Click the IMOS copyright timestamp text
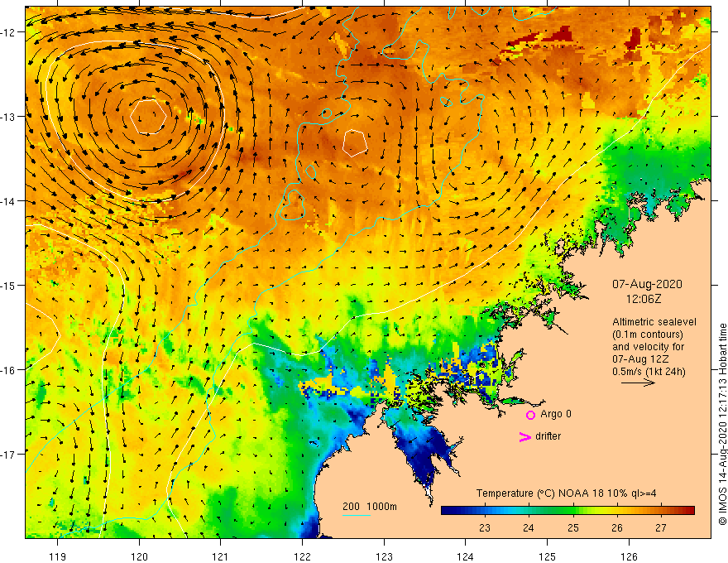The width and height of the screenshot is (728, 563). [x=722, y=425]
